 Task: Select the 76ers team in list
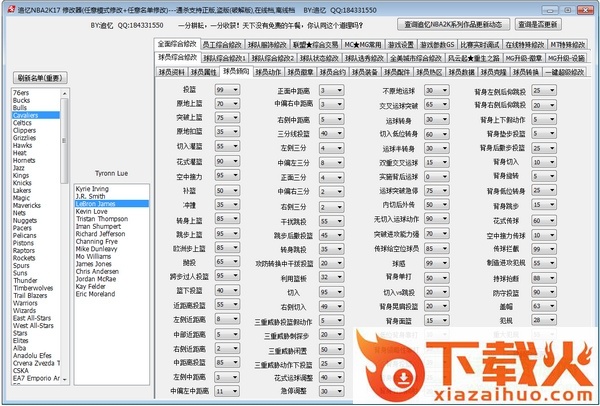click(x=21, y=94)
